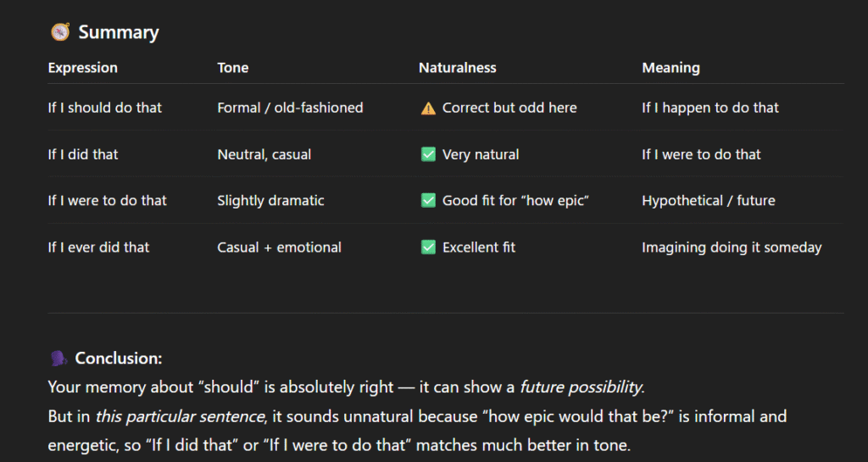The image size is (868, 462).
Task: Click the speaking head icon beside Conclusion
Action: (x=58, y=359)
